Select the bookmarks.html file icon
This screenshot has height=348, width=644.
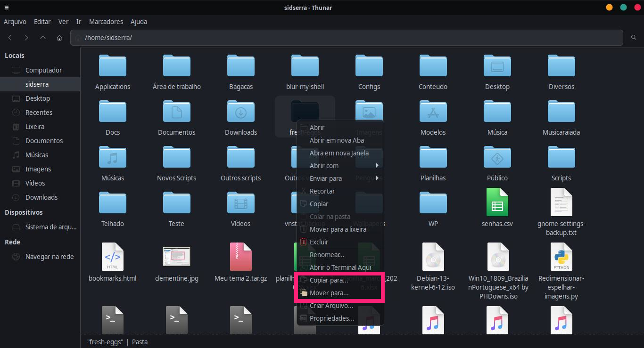point(112,257)
